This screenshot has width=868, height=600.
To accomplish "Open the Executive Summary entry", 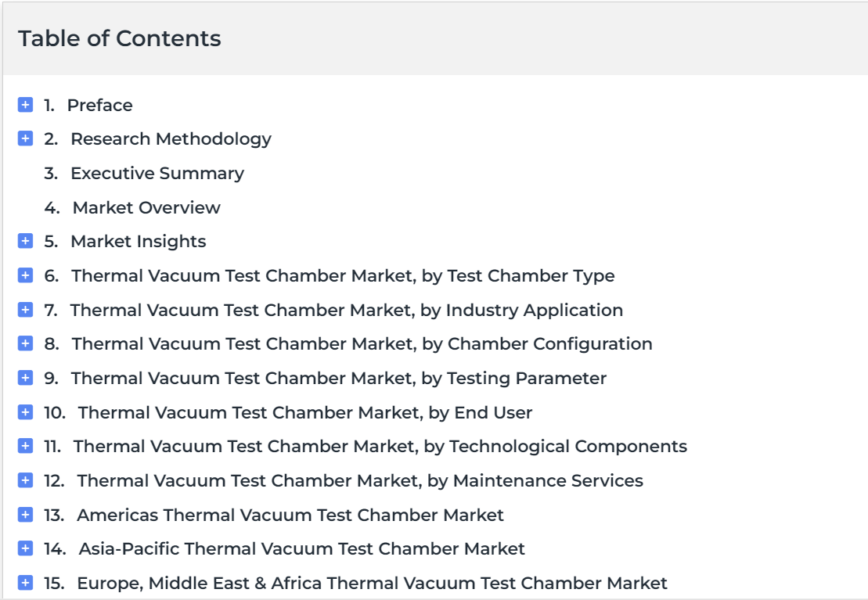I will [157, 174].
